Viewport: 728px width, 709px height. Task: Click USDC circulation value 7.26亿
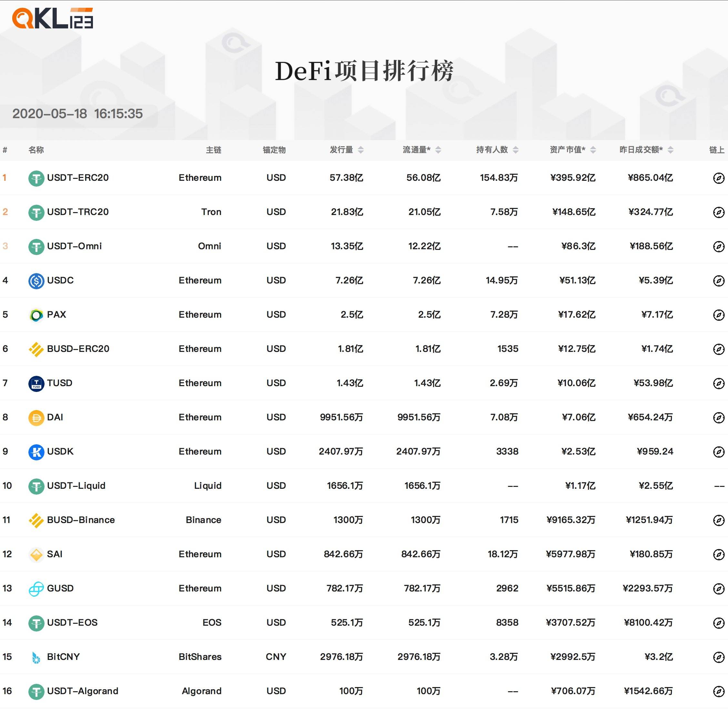[x=427, y=280]
